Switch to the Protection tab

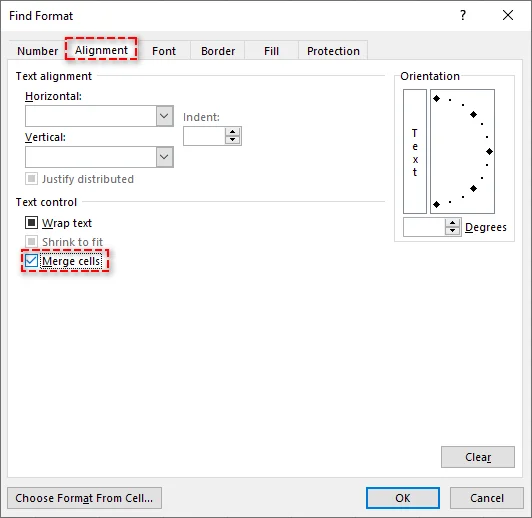click(x=333, y=51)
